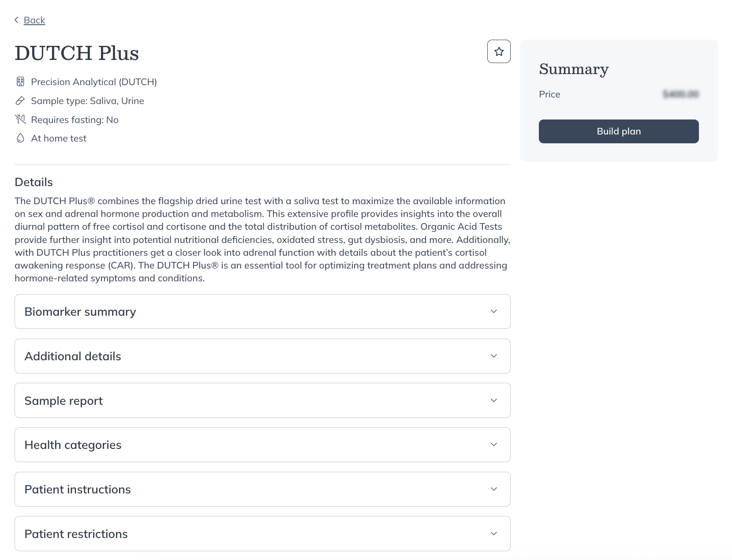Screen dimensions: 732x560
Task: Click the requires fasting icon
Action: [20, 119]
